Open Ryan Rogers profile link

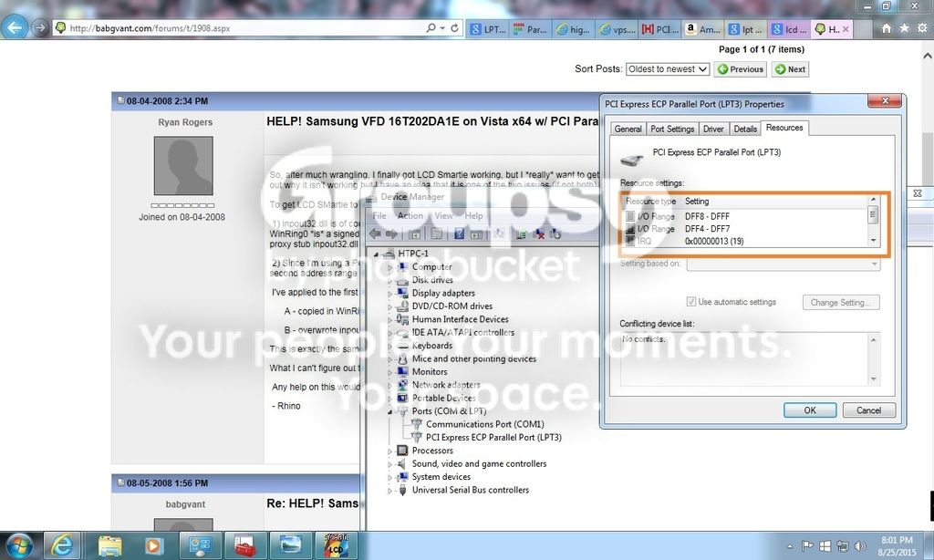[x=184, y=122]
